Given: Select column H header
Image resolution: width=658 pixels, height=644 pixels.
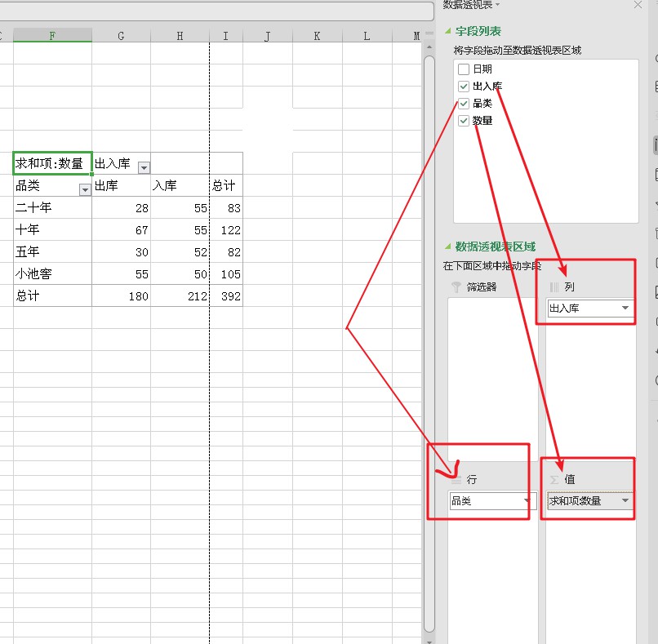Looking at the screenshot, I should click(x=180, y=36).
